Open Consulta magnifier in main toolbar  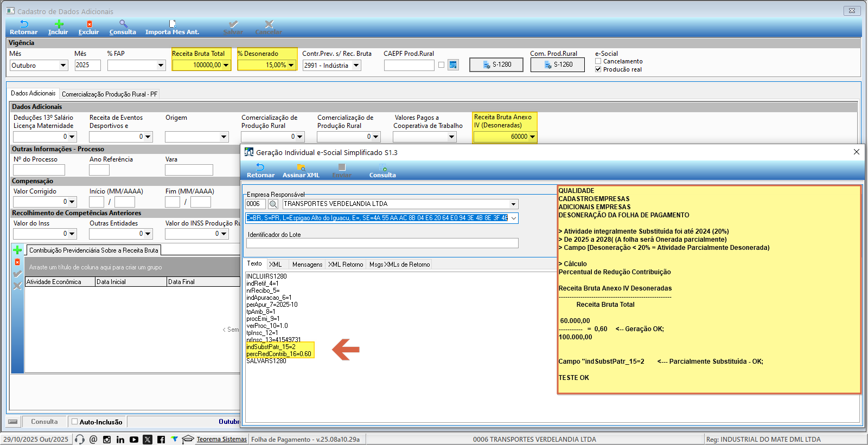click(x=123, y=24)
